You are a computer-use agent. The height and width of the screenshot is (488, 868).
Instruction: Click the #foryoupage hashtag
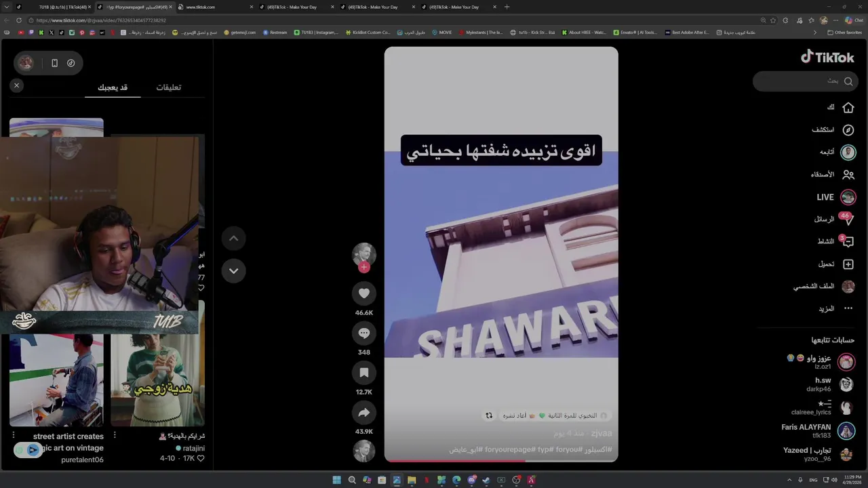click(x=509, y=449)
